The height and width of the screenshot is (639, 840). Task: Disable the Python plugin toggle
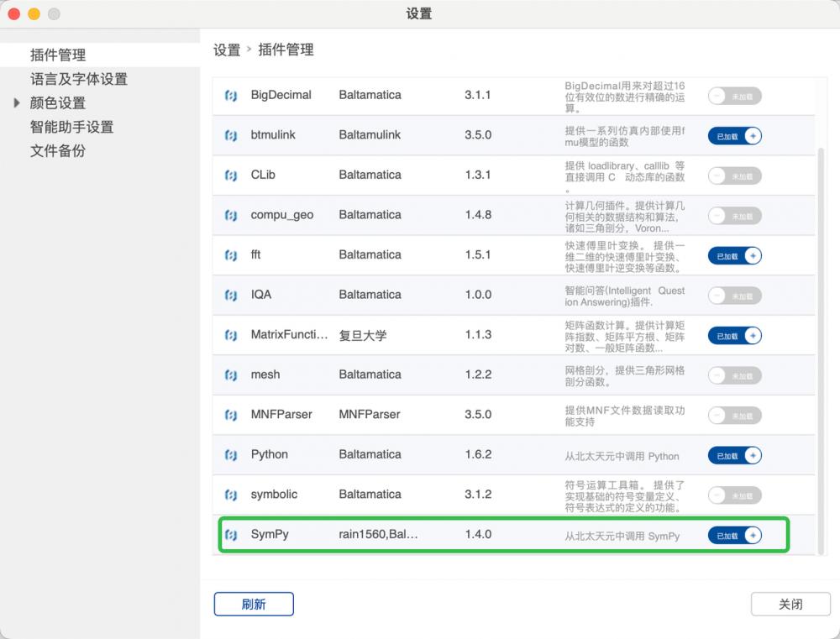click(734, 455)
